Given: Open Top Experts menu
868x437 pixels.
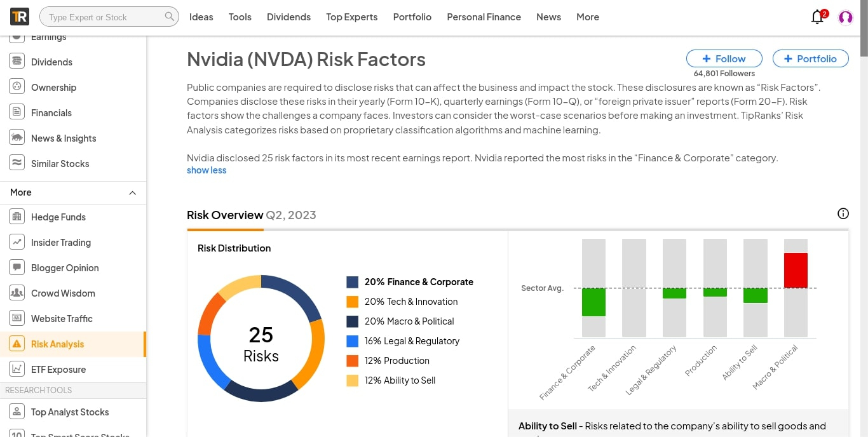Looking at the screenshot, I should (x=351, y=17).
